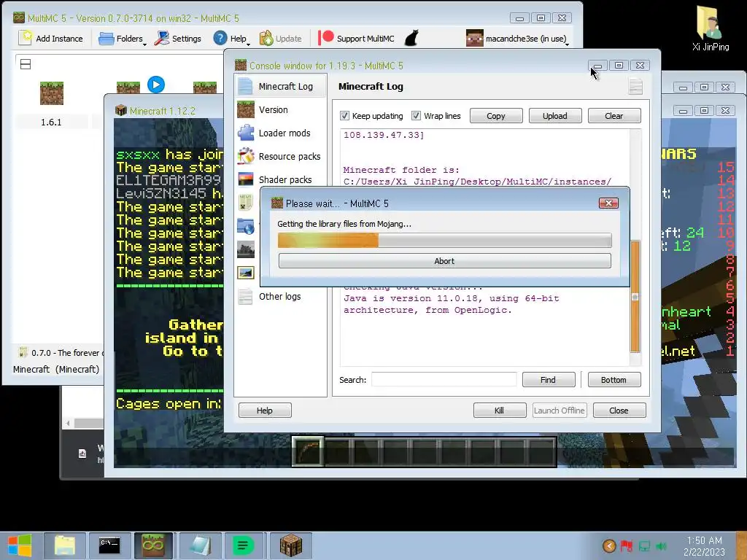Viewport: 747px width, 560px height.
Task: Open the green chat app on taskbar
Action: click(x=244, y=545)
